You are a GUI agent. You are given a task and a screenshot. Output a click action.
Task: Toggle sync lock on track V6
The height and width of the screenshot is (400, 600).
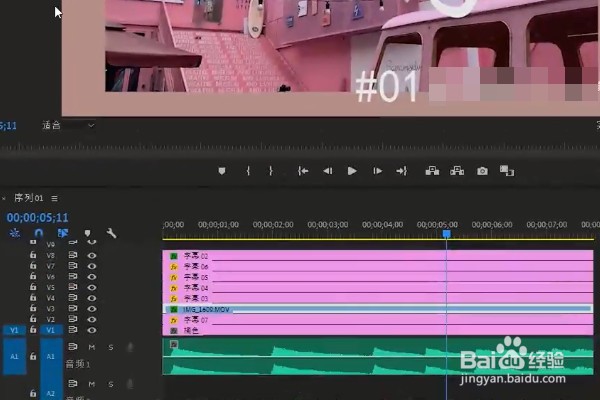pyautogui.click(x=73, y=276)
